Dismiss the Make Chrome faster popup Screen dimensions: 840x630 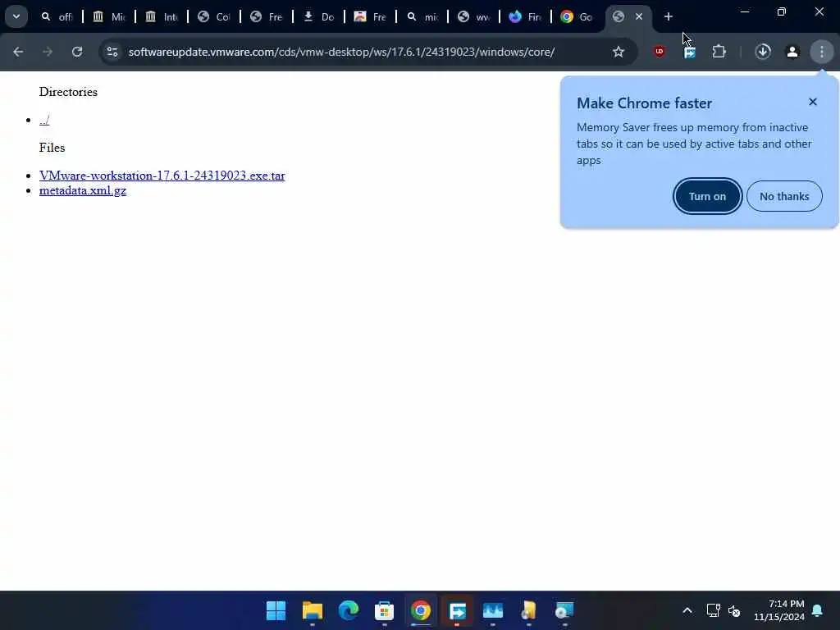point(813,102)
